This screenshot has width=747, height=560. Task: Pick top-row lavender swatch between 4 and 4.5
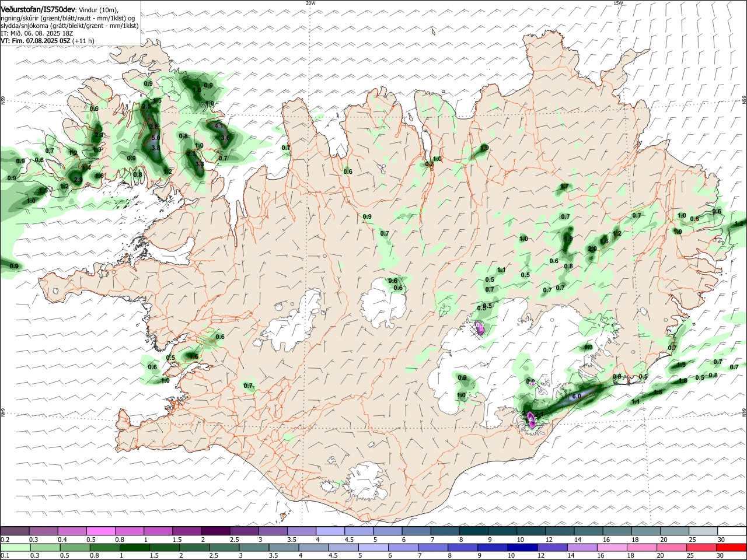click(x=330, y=531)
